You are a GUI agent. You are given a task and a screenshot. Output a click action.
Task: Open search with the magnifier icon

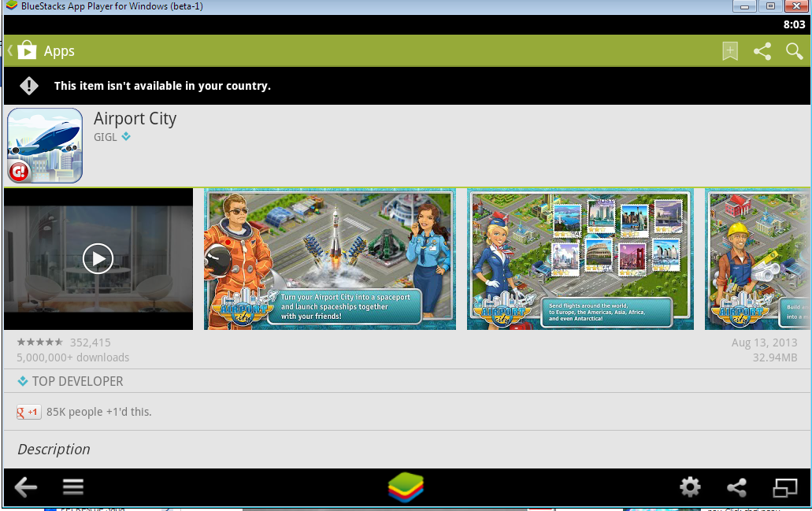coord(794,51)
